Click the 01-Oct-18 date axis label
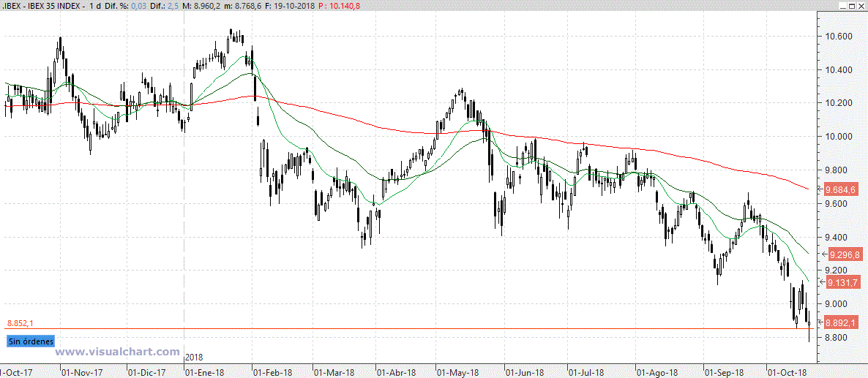This screenshot has height=378, width=868. point(788,372)
